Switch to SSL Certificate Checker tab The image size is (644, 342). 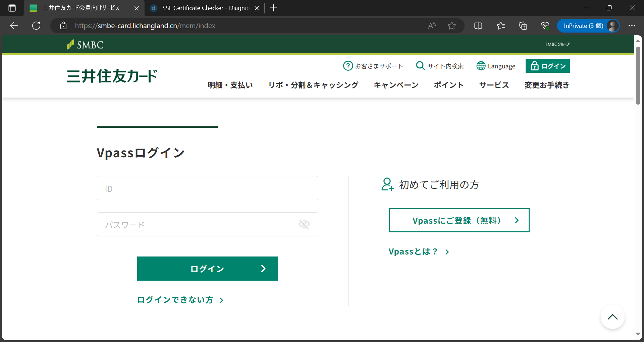pos(205,8)
